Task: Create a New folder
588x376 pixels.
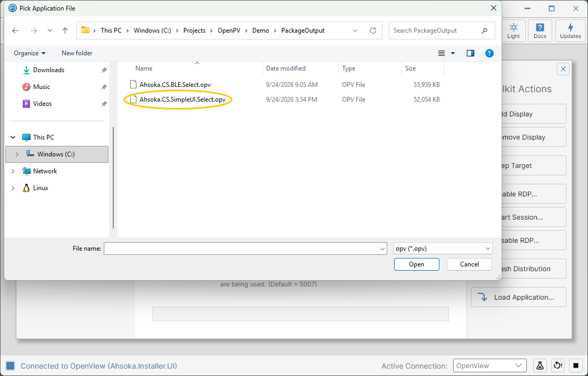Action: pyautogui.click(x=77, y=53)
